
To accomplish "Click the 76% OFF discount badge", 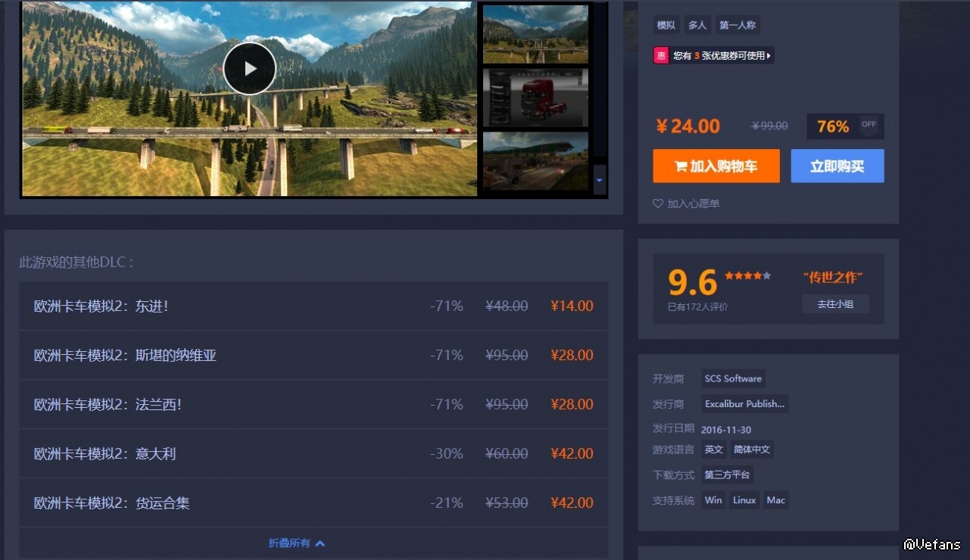I will (x=845, y=126).
